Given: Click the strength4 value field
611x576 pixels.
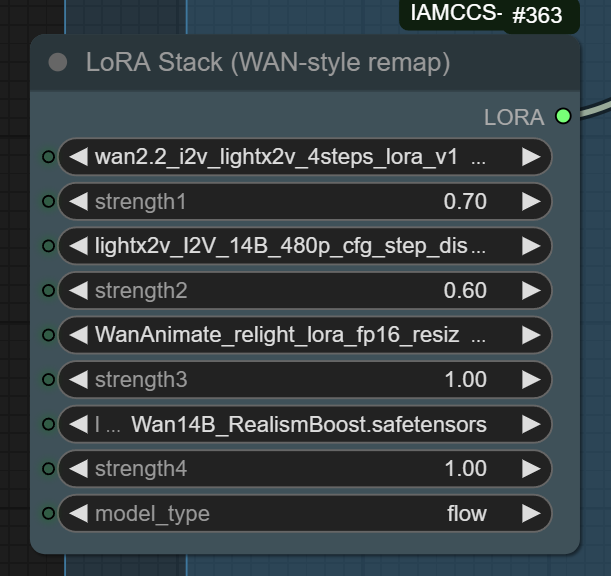Looking at the screenshot, I should 300,469.
